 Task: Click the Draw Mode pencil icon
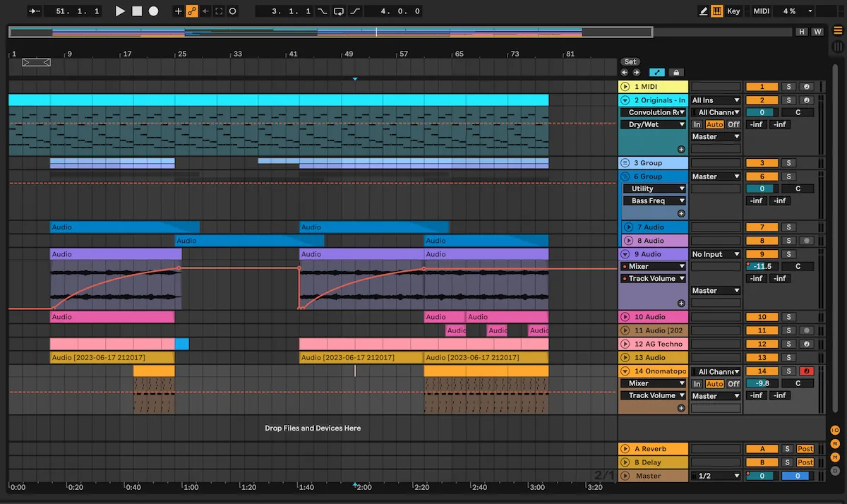click(703, 11)
